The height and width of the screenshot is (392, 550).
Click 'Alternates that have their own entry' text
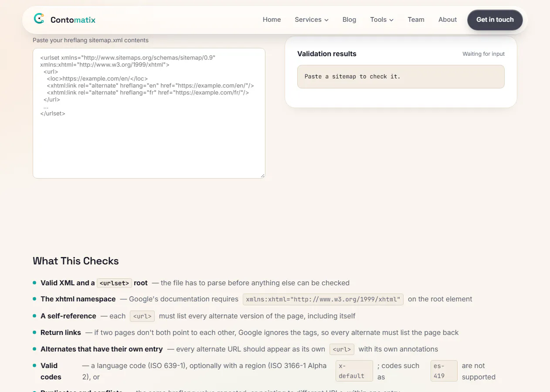[102, 349]
